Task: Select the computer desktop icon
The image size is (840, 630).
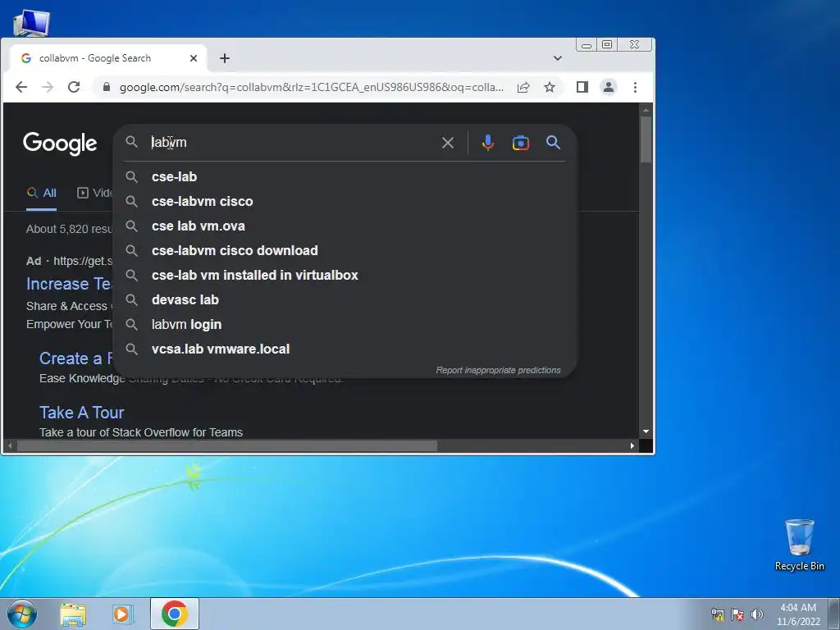Action: click(31, 22)
